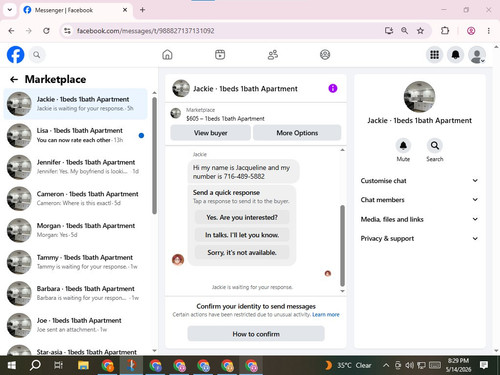
Task: Open the browser extensions puzzle icon
Action: coord(445,31)
